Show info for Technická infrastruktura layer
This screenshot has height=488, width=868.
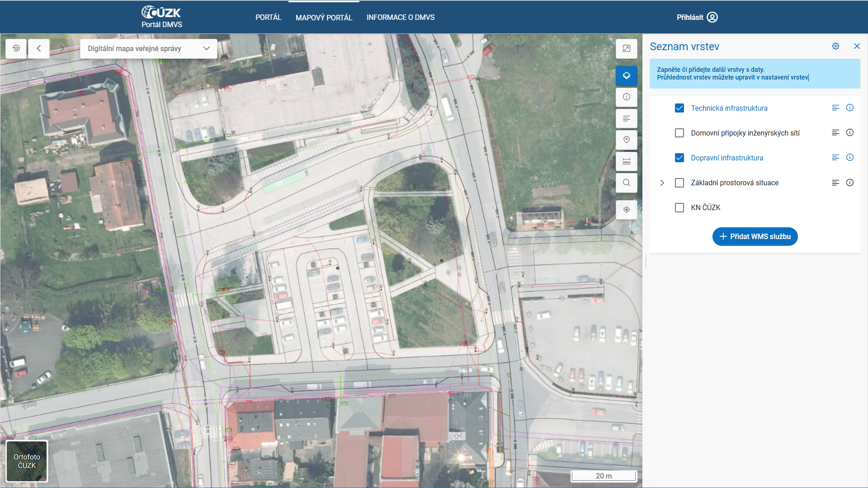(849, 108)
